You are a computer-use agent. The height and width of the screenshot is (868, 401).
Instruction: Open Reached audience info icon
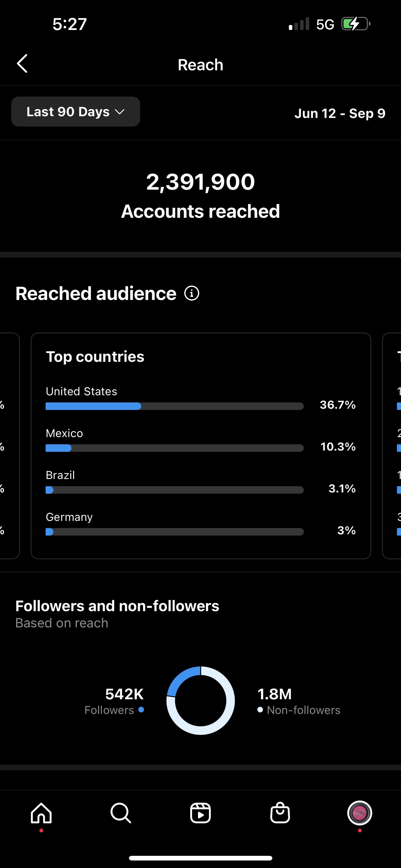(x=191, y=293)
